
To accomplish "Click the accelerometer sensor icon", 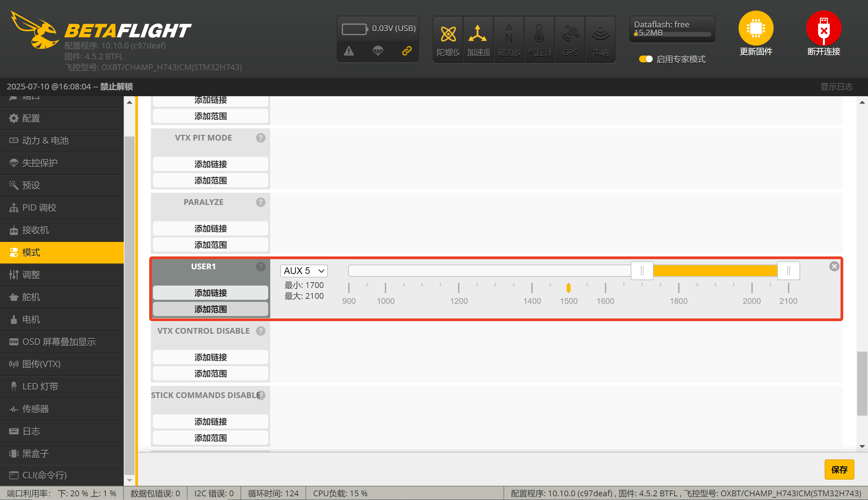I will [478, 34].
